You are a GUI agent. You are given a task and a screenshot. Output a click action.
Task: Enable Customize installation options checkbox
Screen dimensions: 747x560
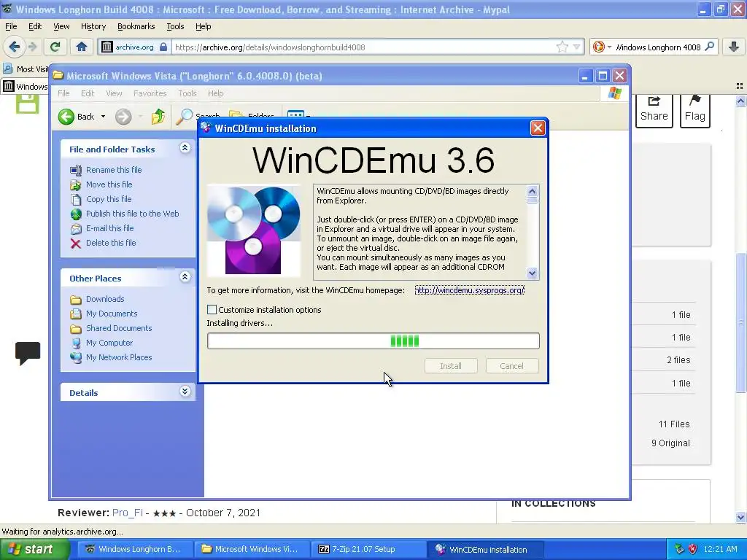click(212, 309)
